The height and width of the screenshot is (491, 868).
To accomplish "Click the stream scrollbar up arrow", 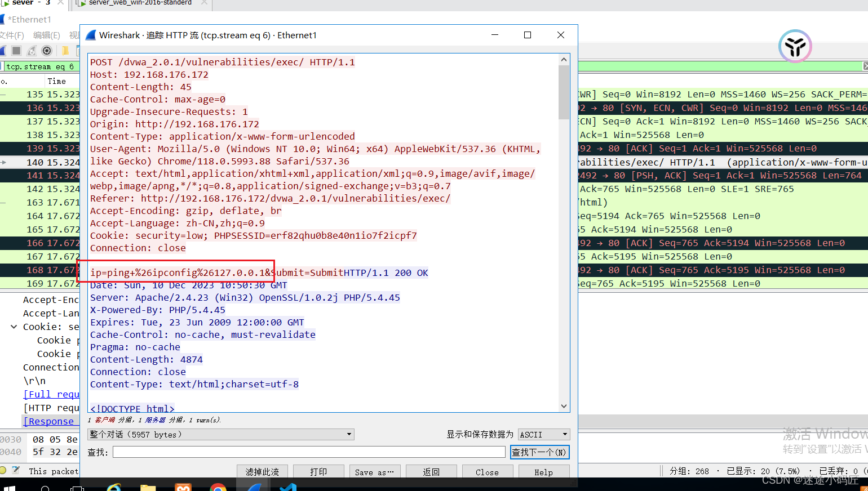I will (x=564, y=60).
